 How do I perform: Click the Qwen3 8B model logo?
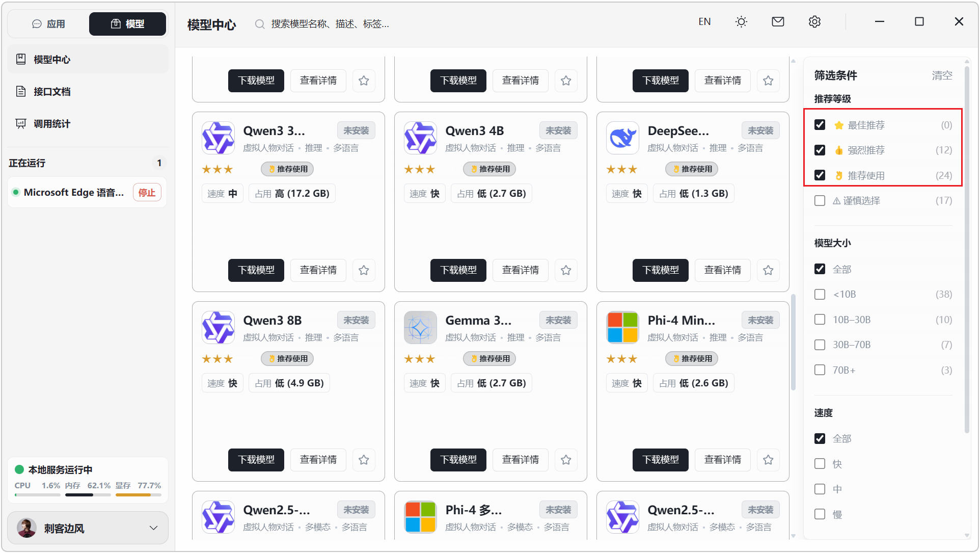tap(218, 328)
